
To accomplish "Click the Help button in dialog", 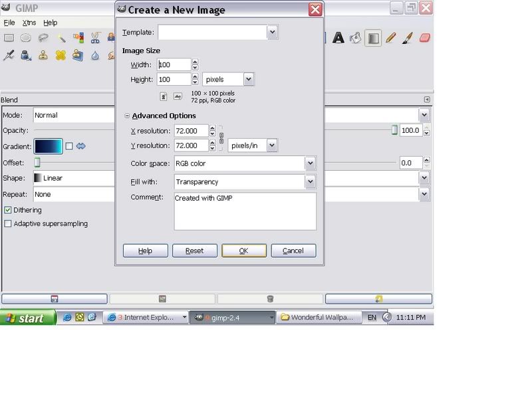I will tap(145, 250).
